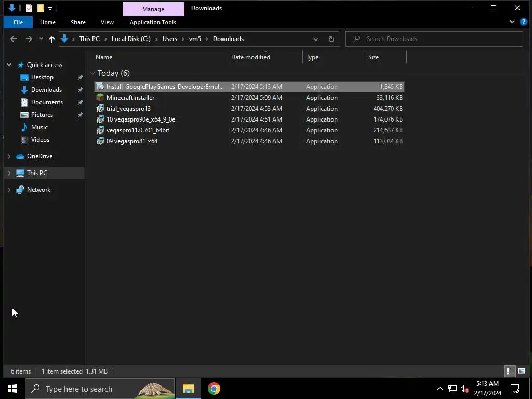
Task: Select the Manage contextual tab
Action: [x=153, y=9]
